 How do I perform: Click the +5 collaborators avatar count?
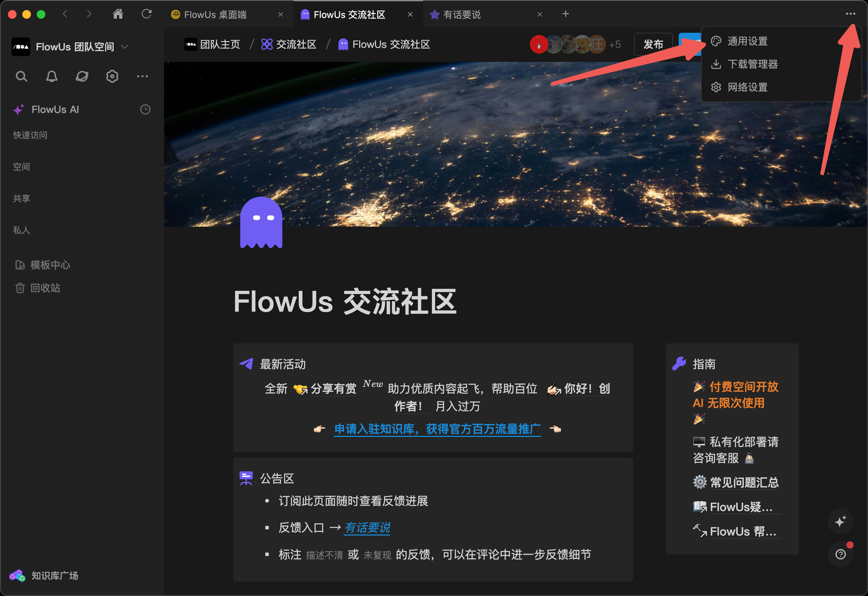(x=614, y=44)
